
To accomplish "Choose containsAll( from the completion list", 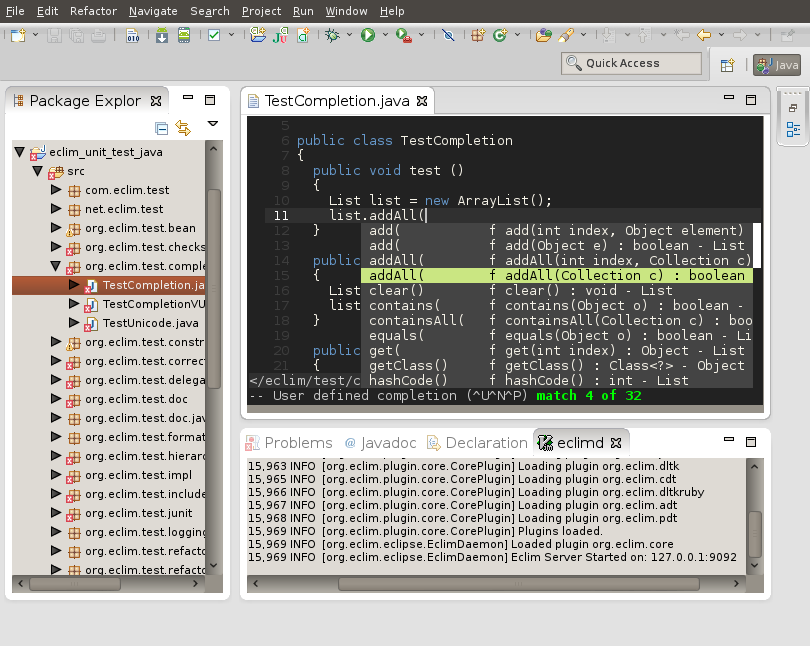I will [x=416, y=320].
